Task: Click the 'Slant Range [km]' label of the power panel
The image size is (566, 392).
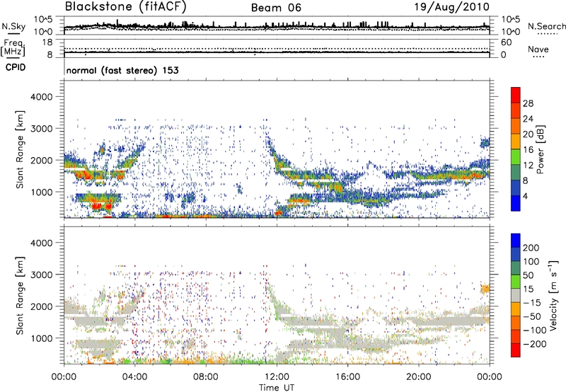Action: point(20,149)
